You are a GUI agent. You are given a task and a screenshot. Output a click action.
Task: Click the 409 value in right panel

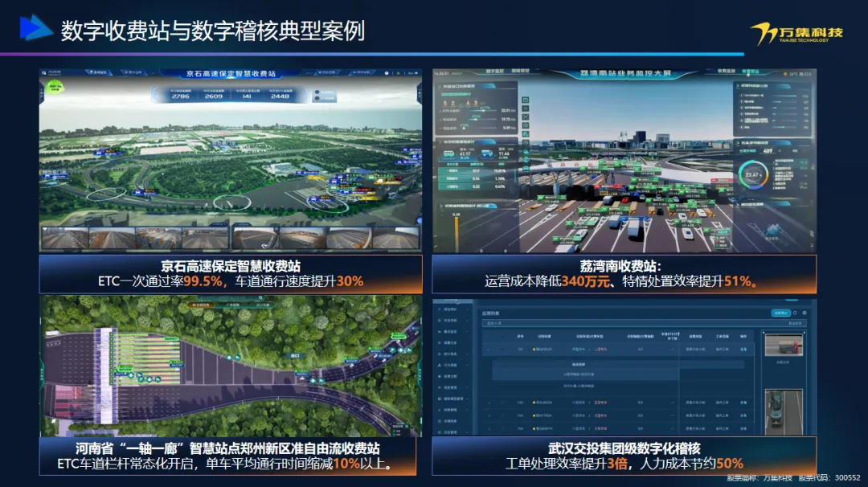pyautogui.click(x=768, y=151)
